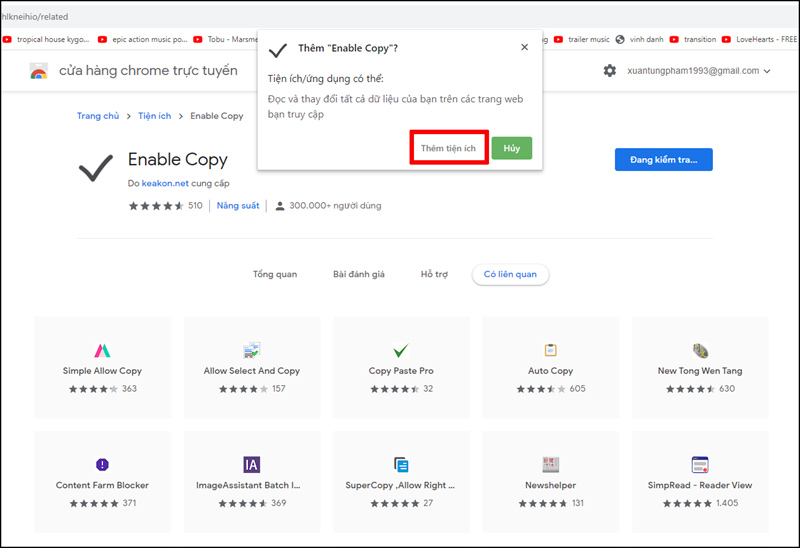Click the dialog checkmark icon beside Thêm

(278, 49)
